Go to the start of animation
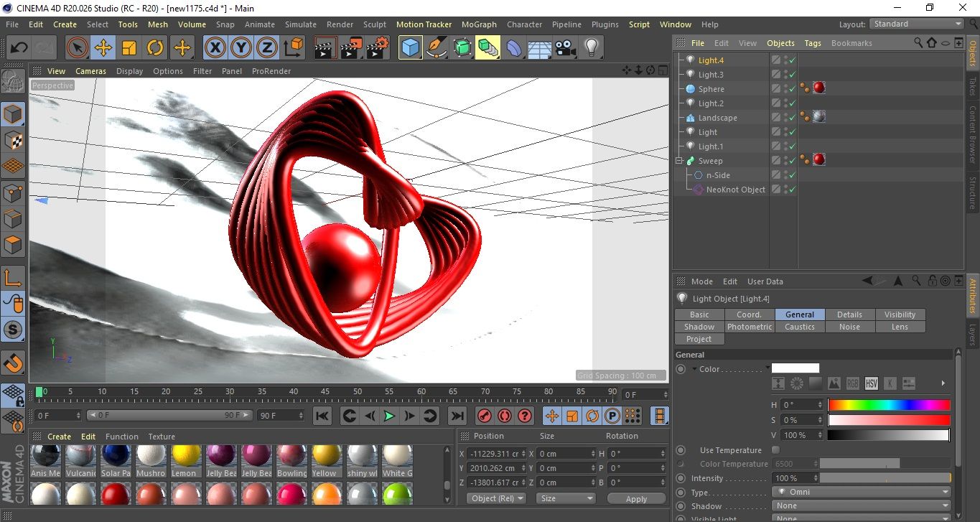Viewport: 980px width, 522px height. (322, 416)
